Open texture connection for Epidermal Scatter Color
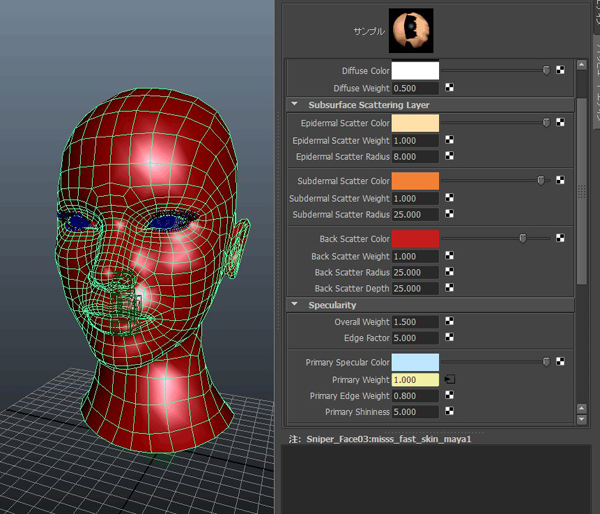 [561, 123]
